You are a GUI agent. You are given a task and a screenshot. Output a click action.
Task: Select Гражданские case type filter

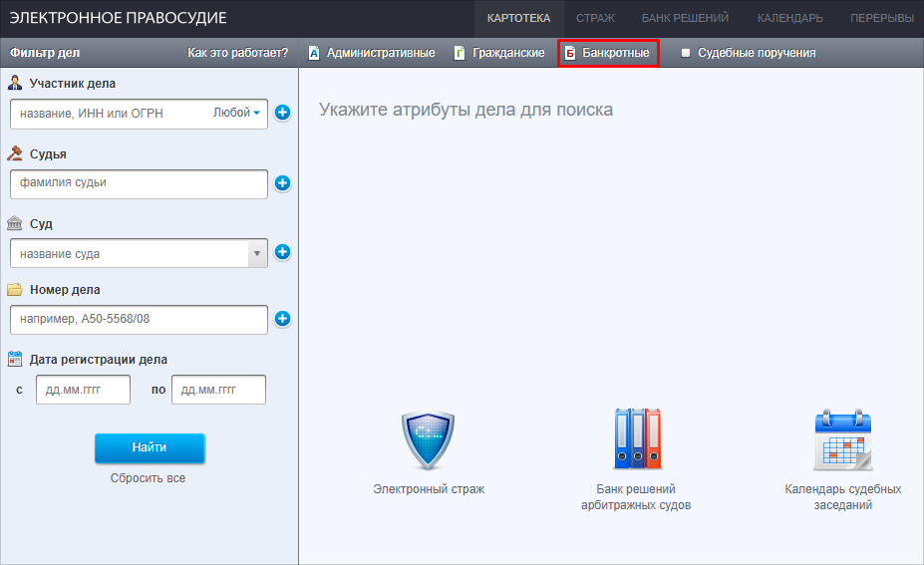[500, 53]
